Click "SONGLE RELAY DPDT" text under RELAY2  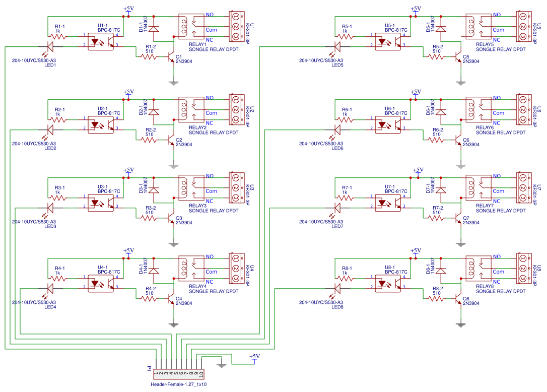pyautogui.click(x=214, y=133)
